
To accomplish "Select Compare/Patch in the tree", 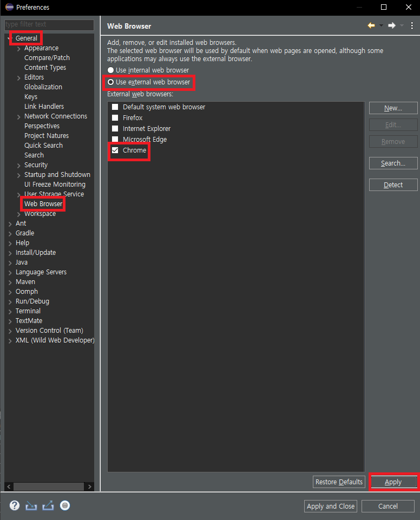I will (47, 58).
